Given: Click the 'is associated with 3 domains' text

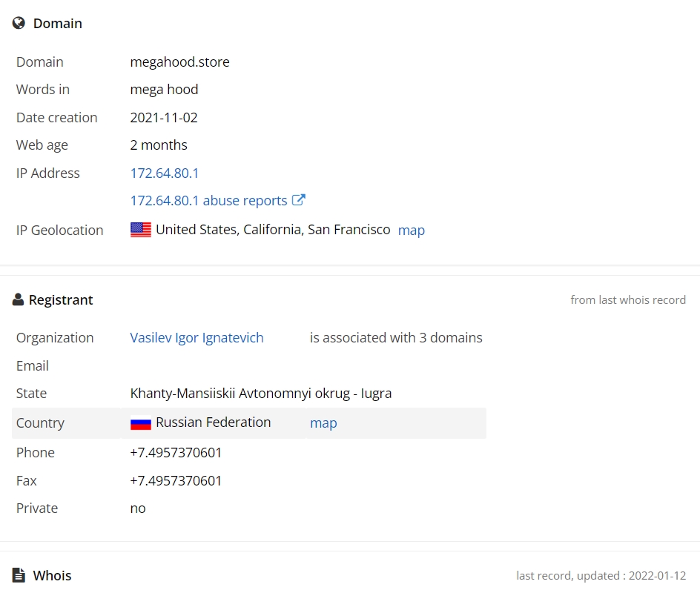Looking at the screenshot, I should (x=396, y=338).
